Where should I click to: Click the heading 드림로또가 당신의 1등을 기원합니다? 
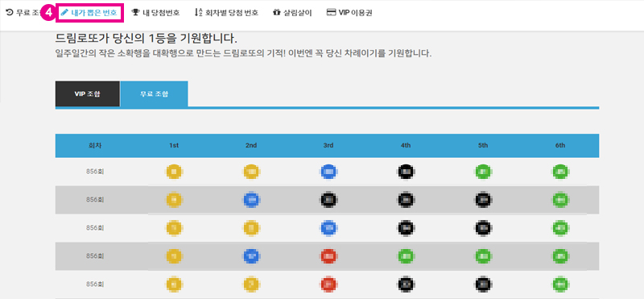click(x=147, y=39)
